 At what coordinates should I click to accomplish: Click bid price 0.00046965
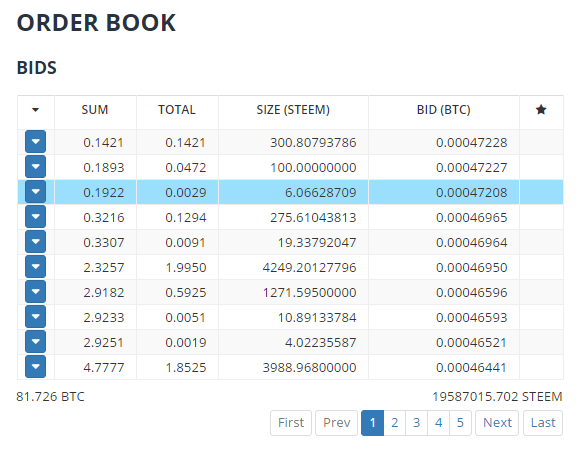pos(472,218)
